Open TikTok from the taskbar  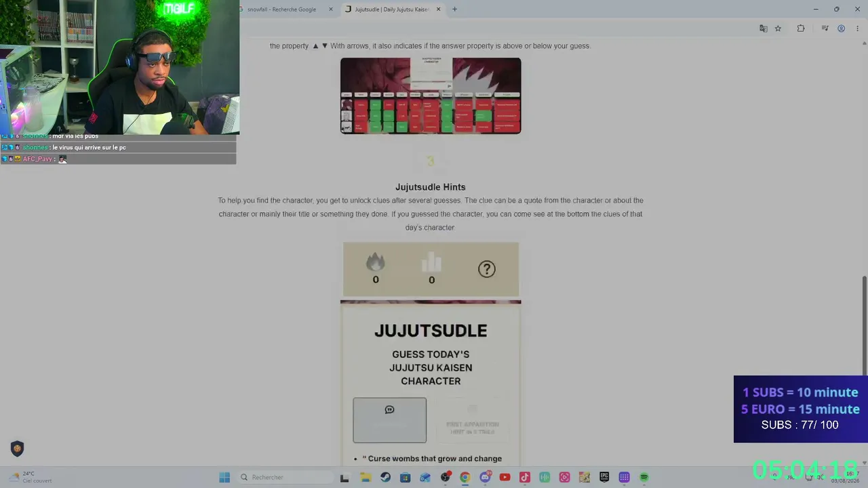pyautogui.click(x=525, y=477)
